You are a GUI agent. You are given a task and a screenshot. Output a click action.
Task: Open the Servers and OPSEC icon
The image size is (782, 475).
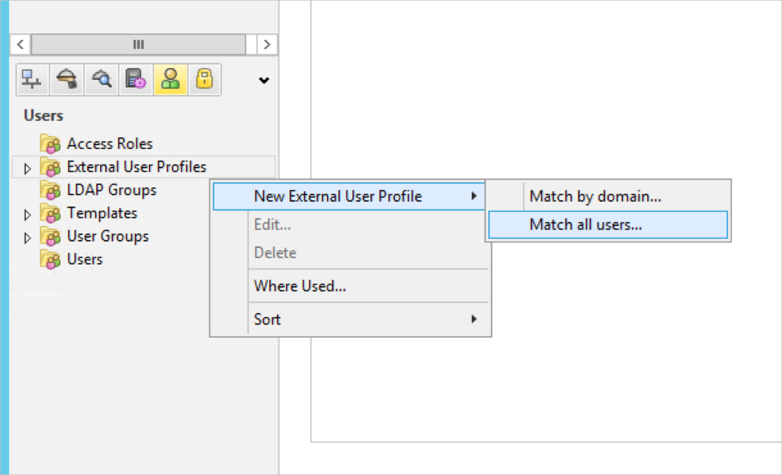point(135,80)
